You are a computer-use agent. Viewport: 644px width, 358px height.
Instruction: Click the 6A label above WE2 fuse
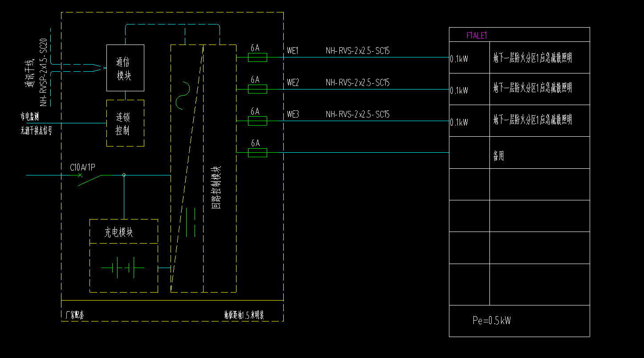coord(255,79)
